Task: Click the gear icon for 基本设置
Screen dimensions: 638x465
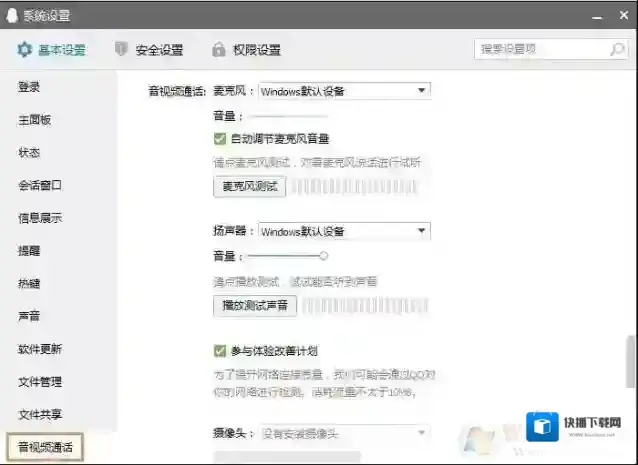Action: (x=25, y=50)
